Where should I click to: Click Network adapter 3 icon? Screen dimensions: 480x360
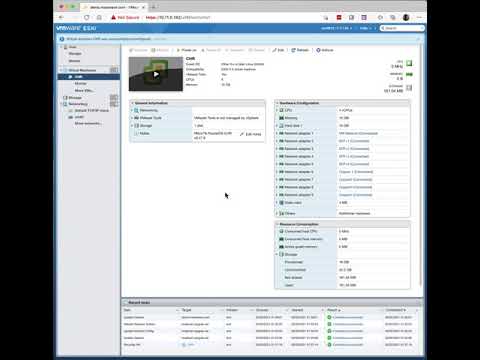tap(281, 149)
